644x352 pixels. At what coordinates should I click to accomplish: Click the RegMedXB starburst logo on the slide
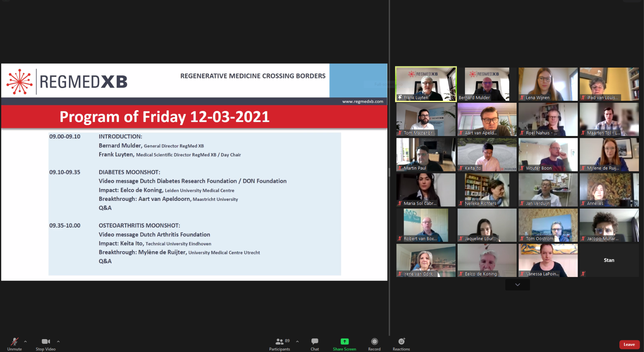click(20, 82)
